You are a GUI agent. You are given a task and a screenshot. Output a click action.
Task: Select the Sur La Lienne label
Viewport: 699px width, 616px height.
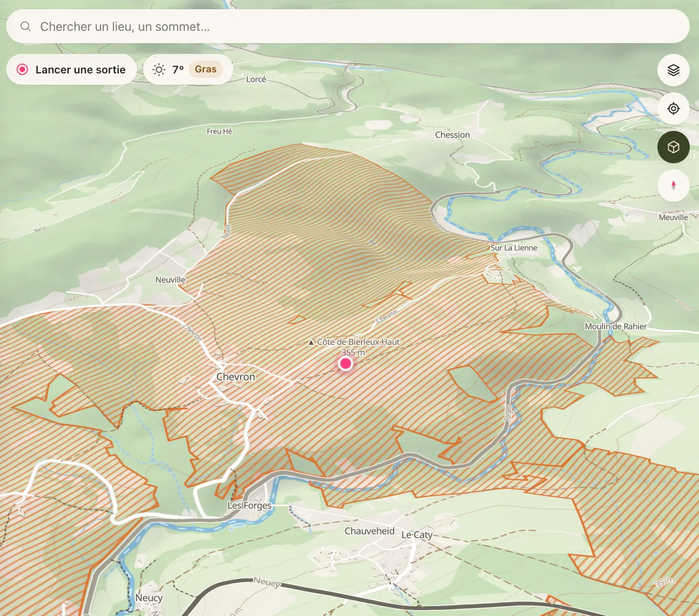[514, 248]
